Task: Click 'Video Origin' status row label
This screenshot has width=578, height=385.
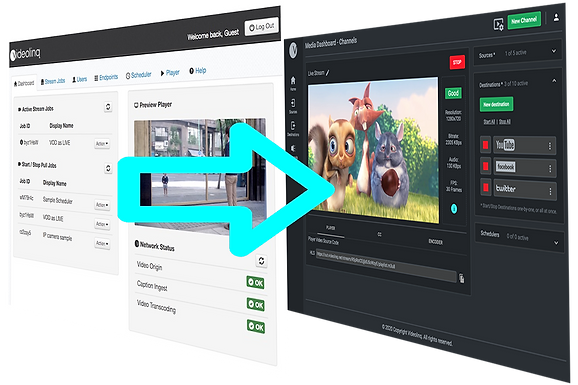Action: coord(149,266)
